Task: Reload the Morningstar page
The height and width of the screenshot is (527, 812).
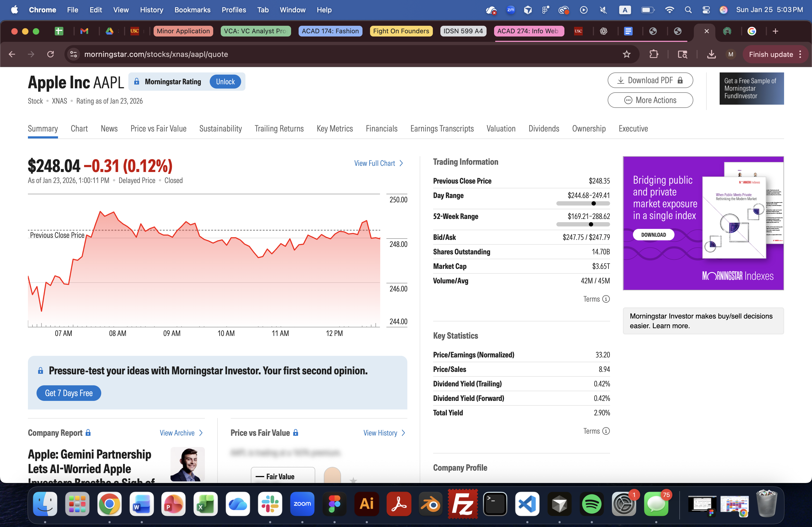Action: [x=50, y=54]
